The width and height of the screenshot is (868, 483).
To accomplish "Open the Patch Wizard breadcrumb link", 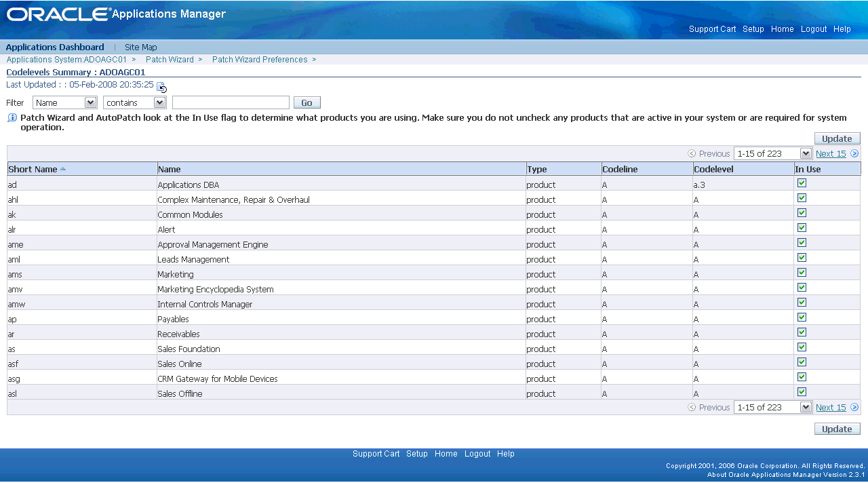I will (x=170, y=60).
